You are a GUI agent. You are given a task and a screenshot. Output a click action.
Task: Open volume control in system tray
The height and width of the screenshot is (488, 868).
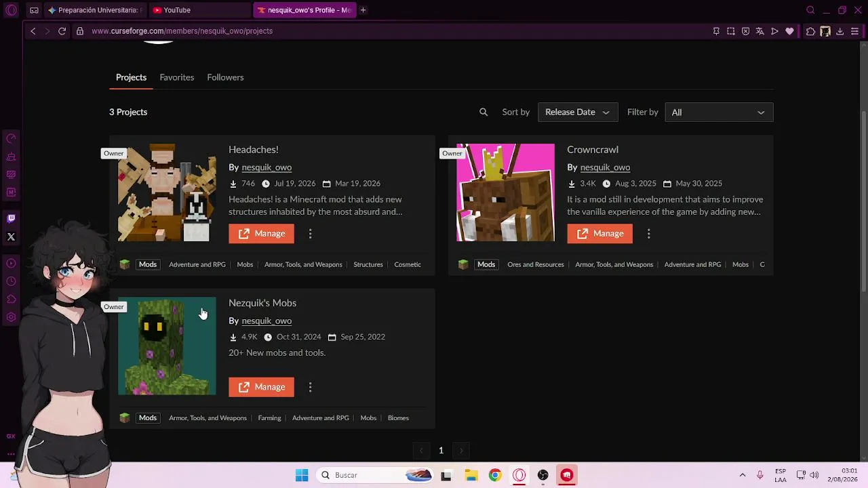click(814, 475)
